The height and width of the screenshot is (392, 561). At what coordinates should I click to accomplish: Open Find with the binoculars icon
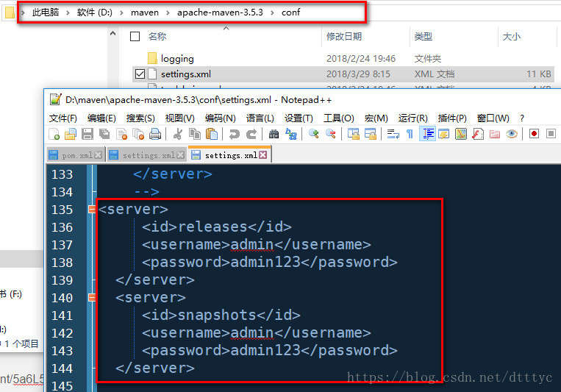point(274,135)
